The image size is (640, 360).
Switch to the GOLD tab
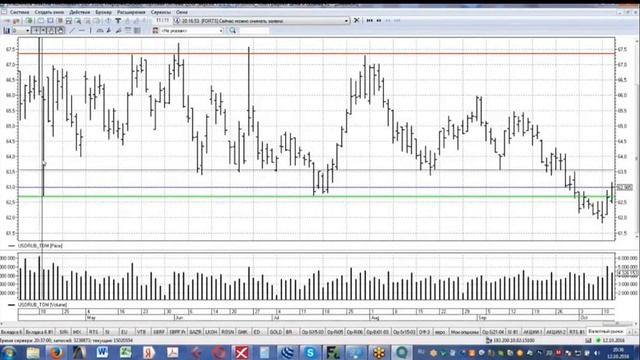point(276,332)
